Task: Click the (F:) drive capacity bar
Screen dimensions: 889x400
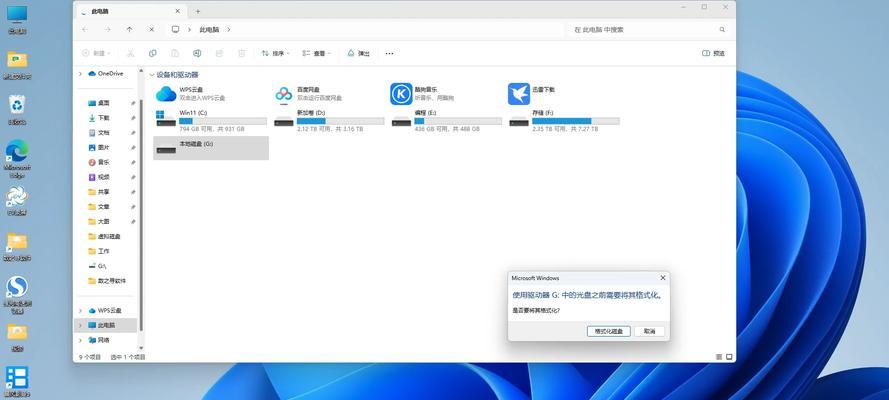Action: [x=575, y=121]
